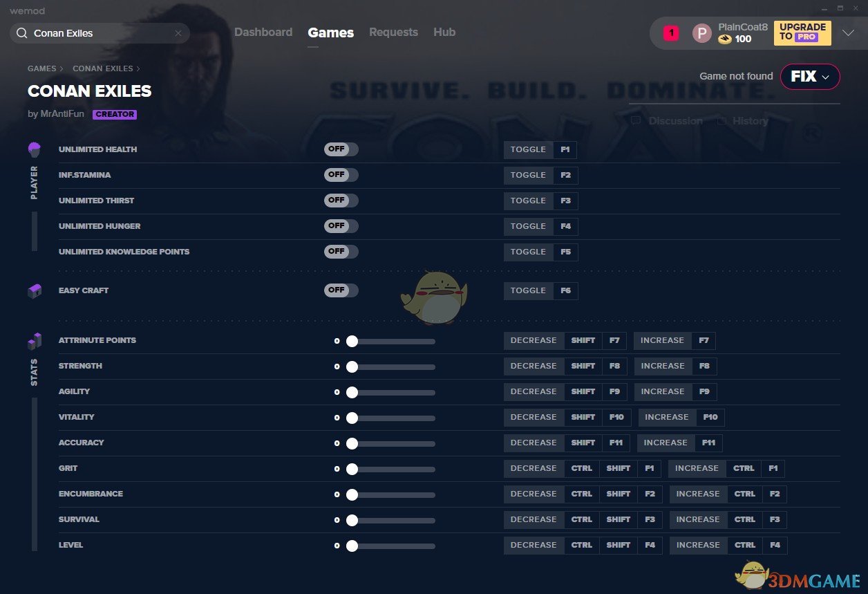Expand the account menu chevron
The width and height of the screenshot is (868, 594).
848,33
